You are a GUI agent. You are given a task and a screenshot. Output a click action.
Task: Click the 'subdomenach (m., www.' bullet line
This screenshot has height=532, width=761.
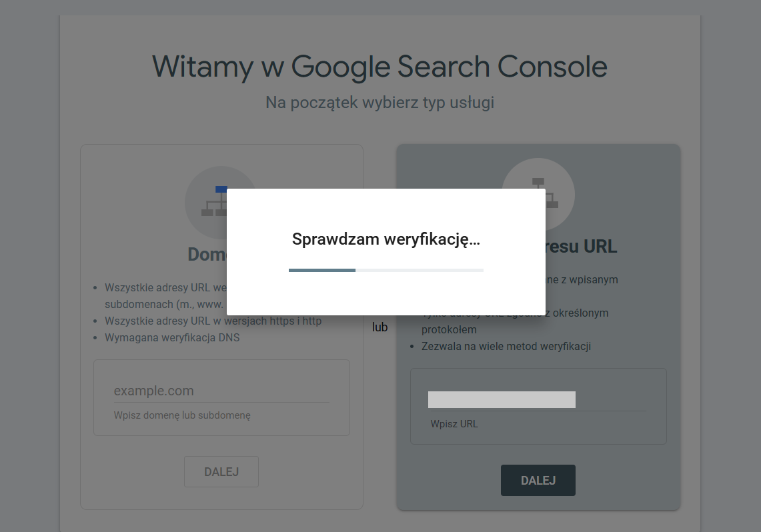coord(164,305)
